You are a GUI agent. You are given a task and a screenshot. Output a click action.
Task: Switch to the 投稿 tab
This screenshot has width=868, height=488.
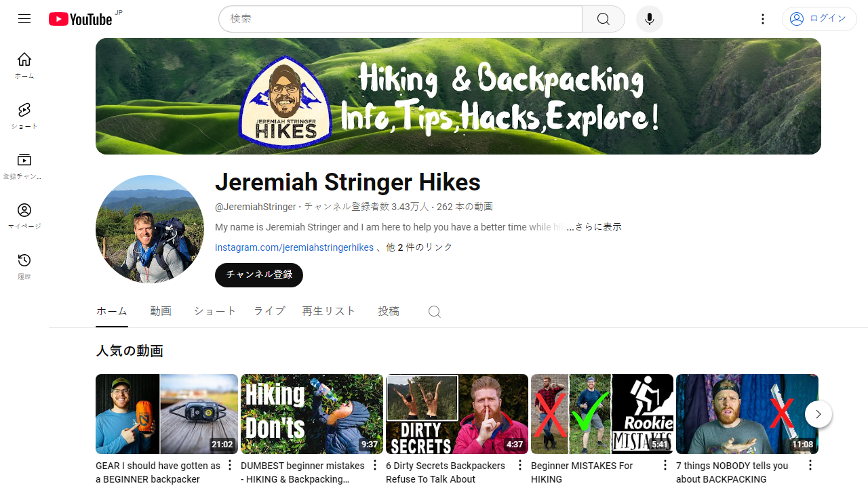389,311
